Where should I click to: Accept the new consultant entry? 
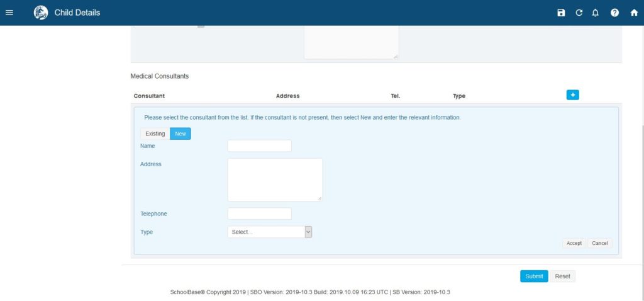point(574,243)
